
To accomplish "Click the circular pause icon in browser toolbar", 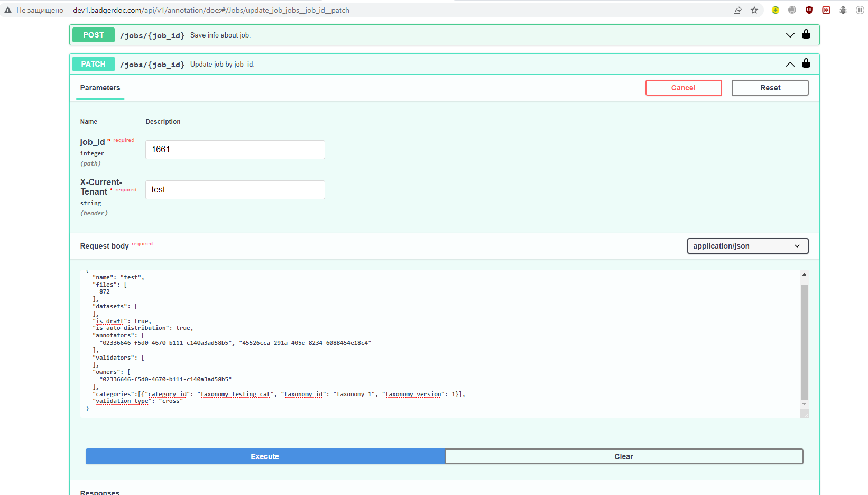I will tap(860, 10).
